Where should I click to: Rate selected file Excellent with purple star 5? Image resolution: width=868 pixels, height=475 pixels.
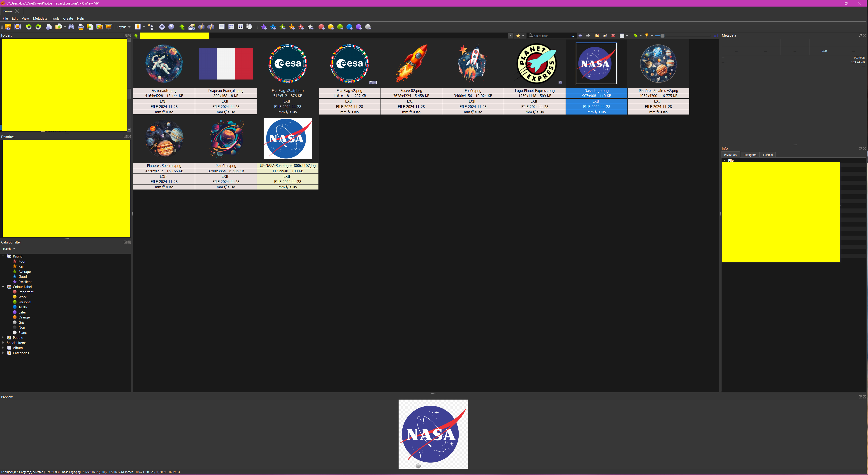264,27
